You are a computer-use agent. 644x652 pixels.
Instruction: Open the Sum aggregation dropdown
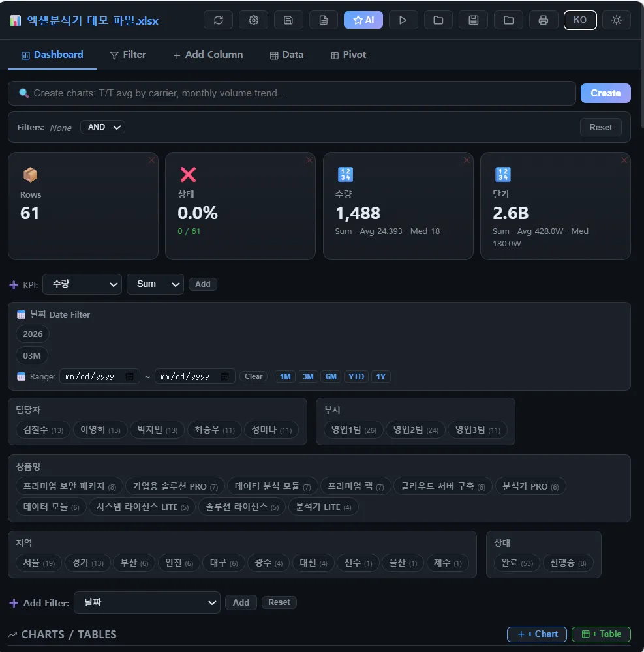(x=155, y=284)
